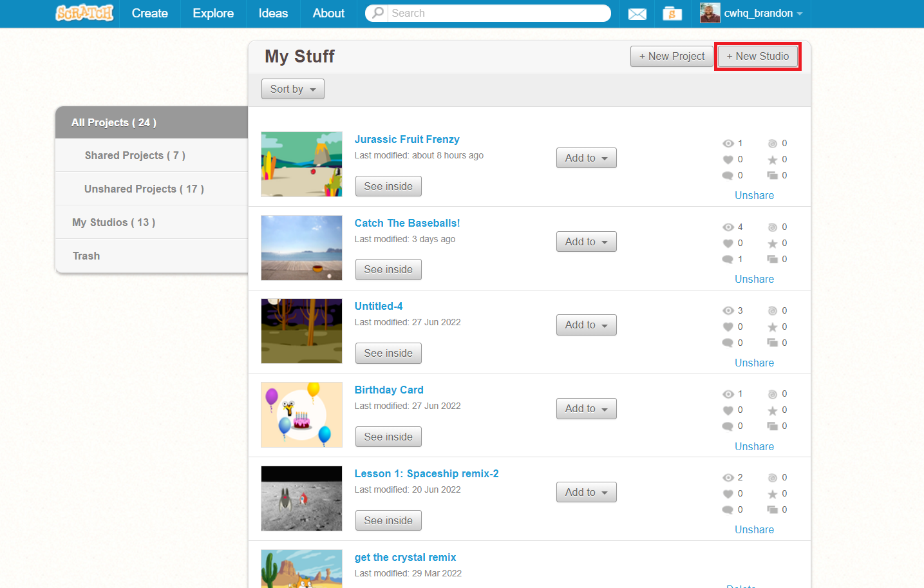Viewport: 924px width, 588px height.
Task: Click the comment bubble icon for Birthday Card
Action: [x=728, y=426]
